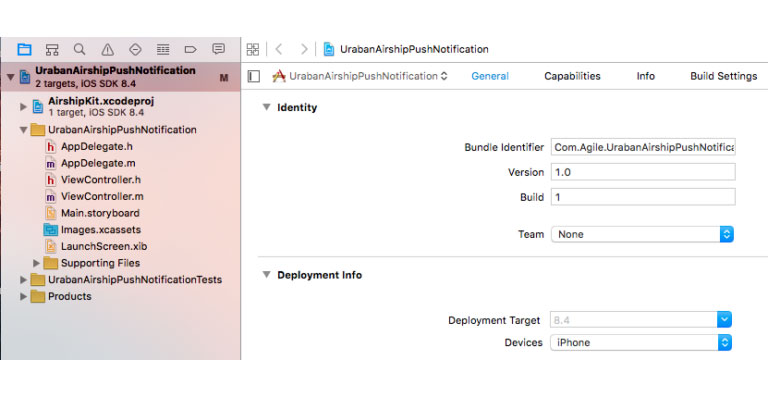Viewport: 768px width, 401px height.
Task: Collapse the Identity section
Action: click(x=266, y=107)
